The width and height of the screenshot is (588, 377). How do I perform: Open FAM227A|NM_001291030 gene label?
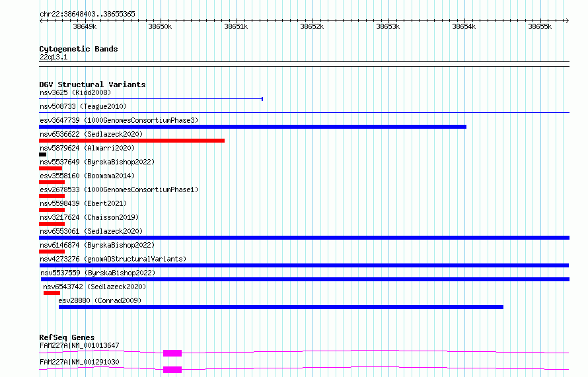click(x=79, y=362)
